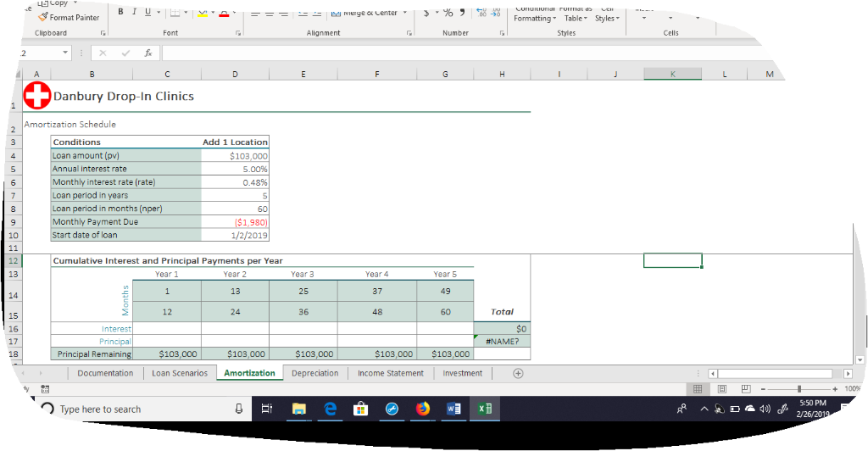Decrease the cell indent

point(303,13)
